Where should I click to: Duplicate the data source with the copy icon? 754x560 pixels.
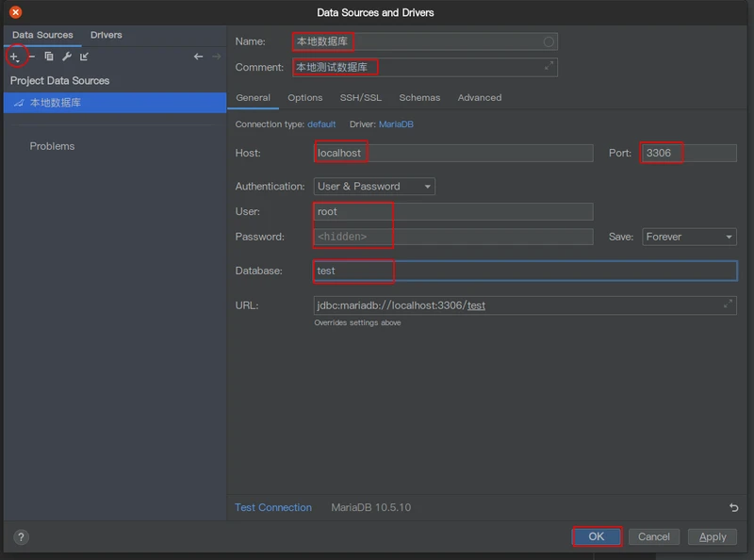[49, 57]
